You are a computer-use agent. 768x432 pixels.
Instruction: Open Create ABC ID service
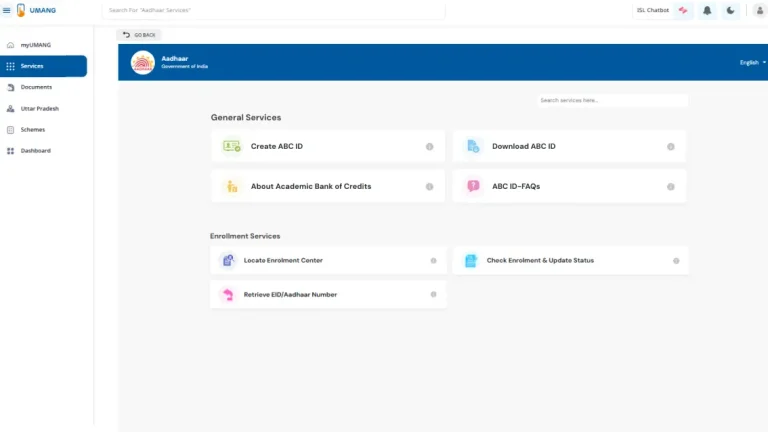click(328, 146)
